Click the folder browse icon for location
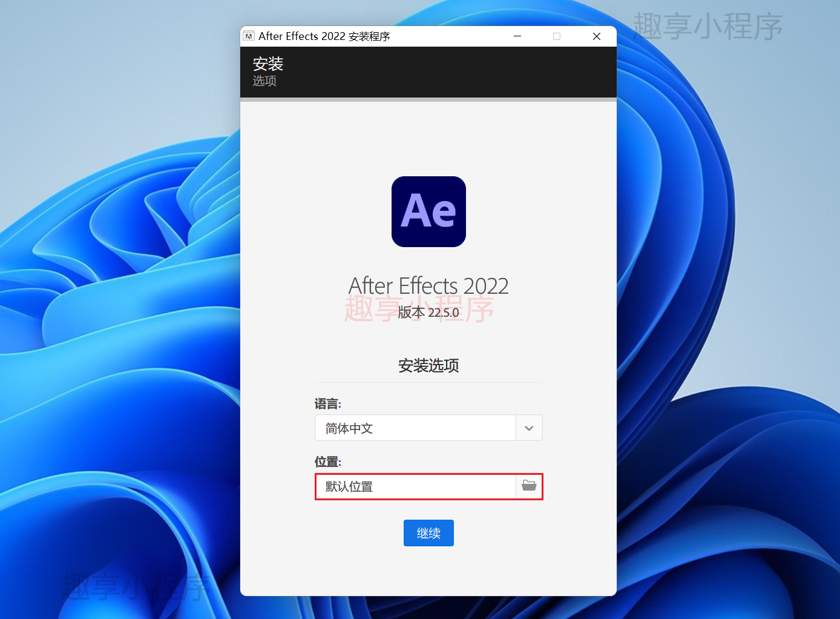840x619 pixels. click(x=529, y=486)
